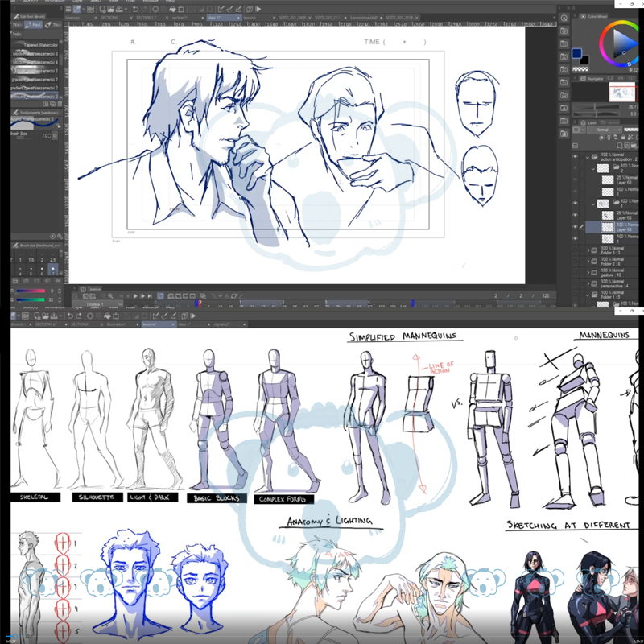Click the Timeline zoom-in magnifier icon
644x644 pixels.
pyautogui.click(x=110, y=295)
